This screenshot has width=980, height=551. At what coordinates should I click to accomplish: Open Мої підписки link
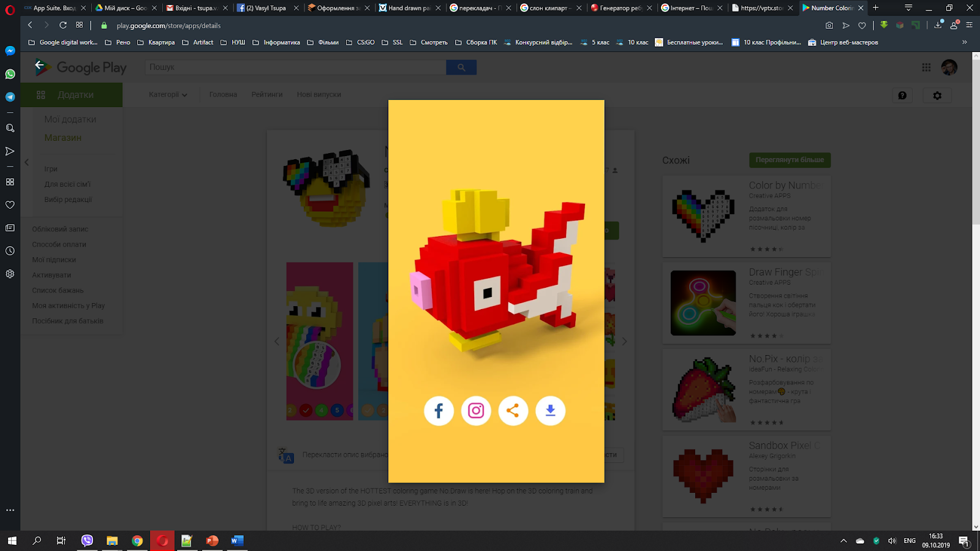tap(54, 260)
